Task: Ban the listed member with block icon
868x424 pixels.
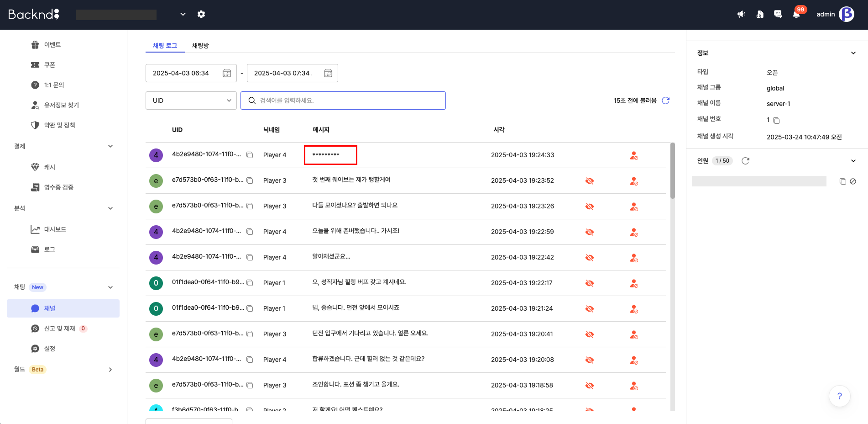Action: (853, 181)
